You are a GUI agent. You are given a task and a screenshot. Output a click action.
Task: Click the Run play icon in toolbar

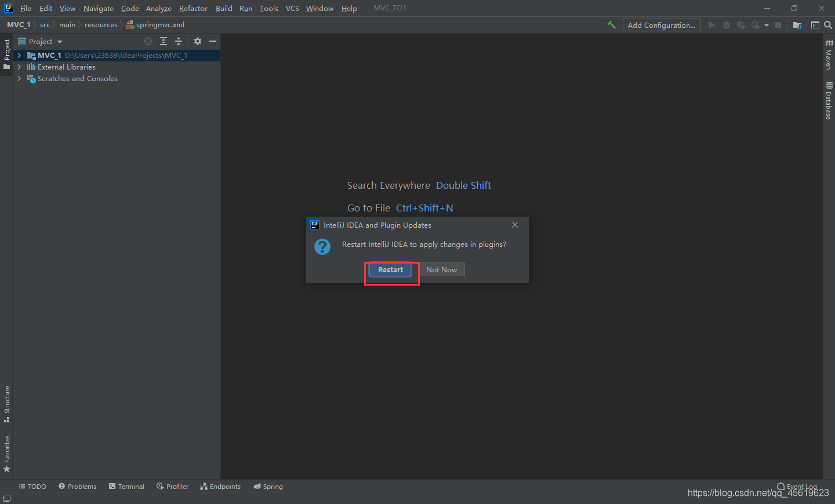click(711, 25)
